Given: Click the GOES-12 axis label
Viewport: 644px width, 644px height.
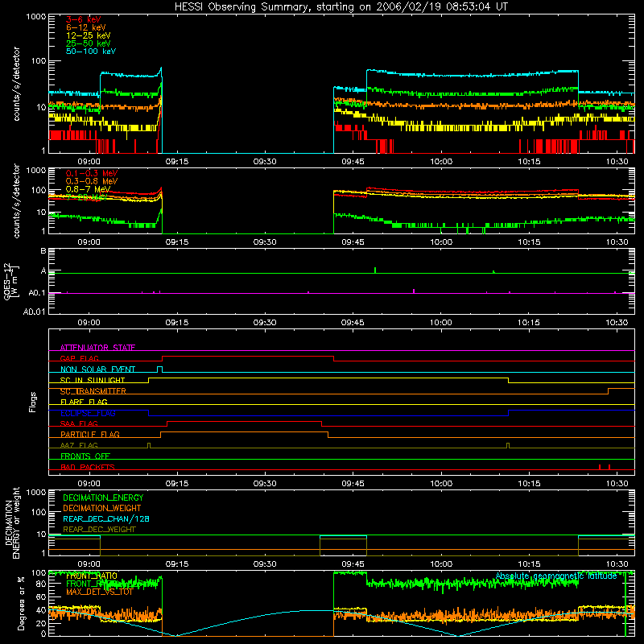Looking at the screenshot, I should 11,282.
